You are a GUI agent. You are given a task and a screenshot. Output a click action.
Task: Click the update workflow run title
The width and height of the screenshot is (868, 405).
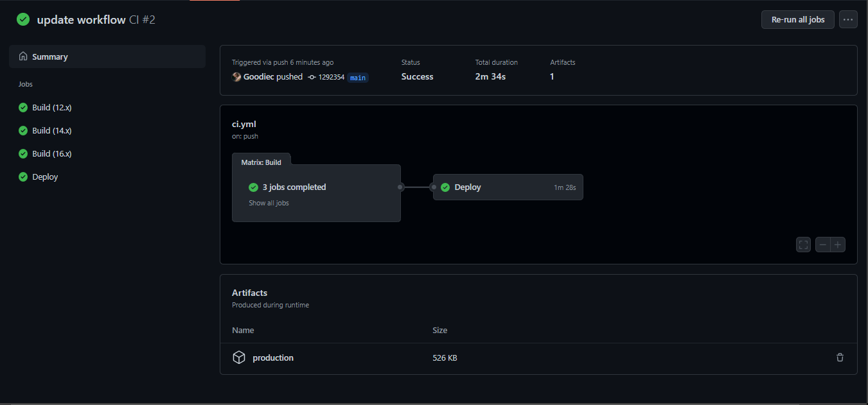point(81,20)
